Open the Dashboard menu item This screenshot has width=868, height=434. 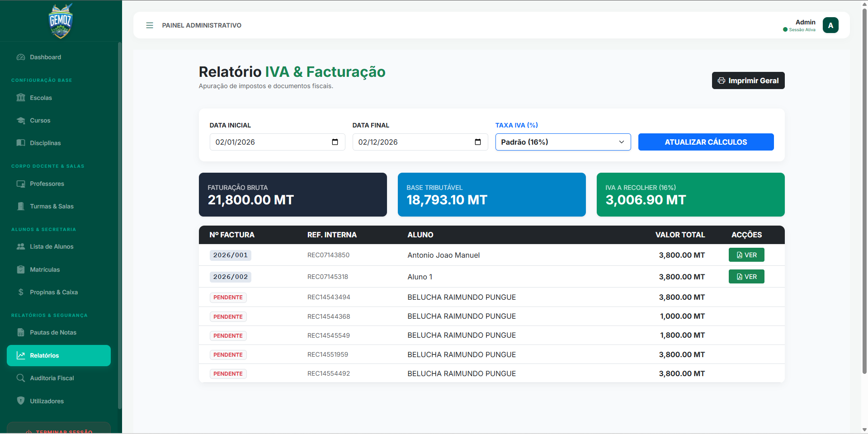coord(45,57)
